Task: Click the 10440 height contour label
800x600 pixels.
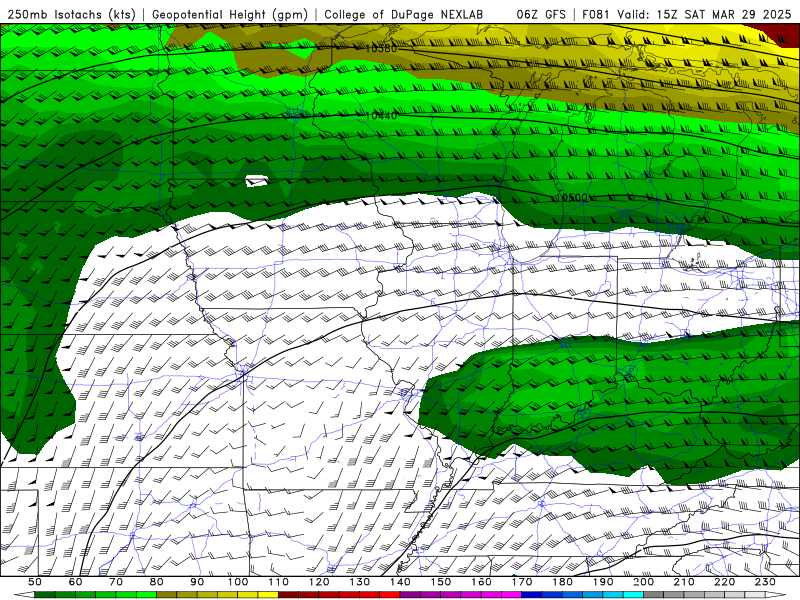Action: pos(381,116)
